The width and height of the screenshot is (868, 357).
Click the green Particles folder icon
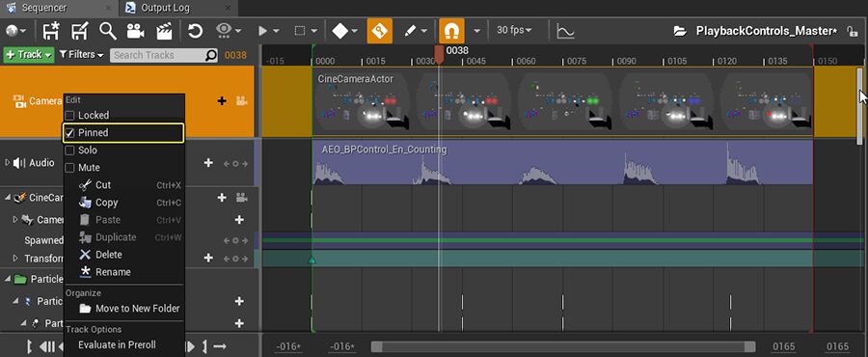pyautogui.click(x=20, y=279)
